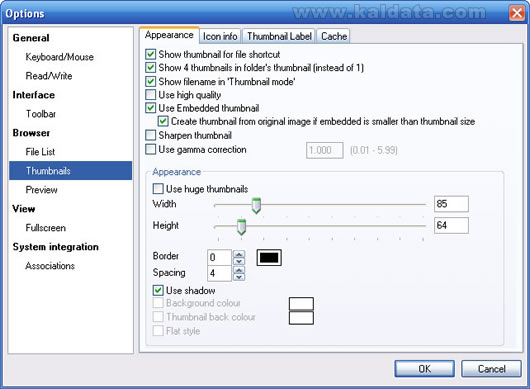This screenshot has height=389, width=530.
Task: Open the black border colour swatch
Action: tap(269, 258)
